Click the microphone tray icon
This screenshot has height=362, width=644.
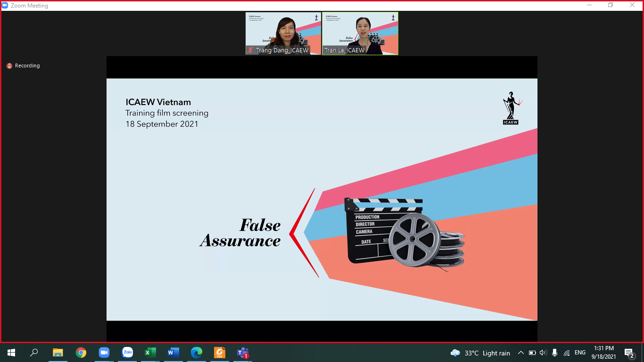554,353
